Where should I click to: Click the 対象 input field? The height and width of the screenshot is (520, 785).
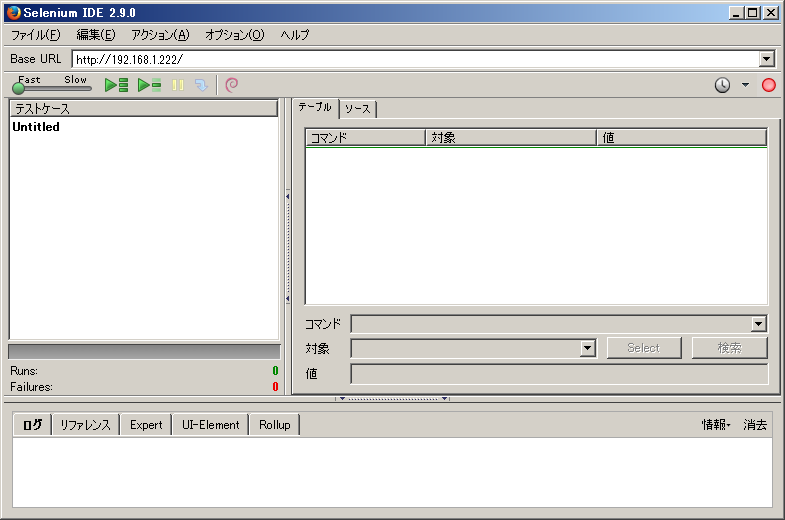point(466,348)
